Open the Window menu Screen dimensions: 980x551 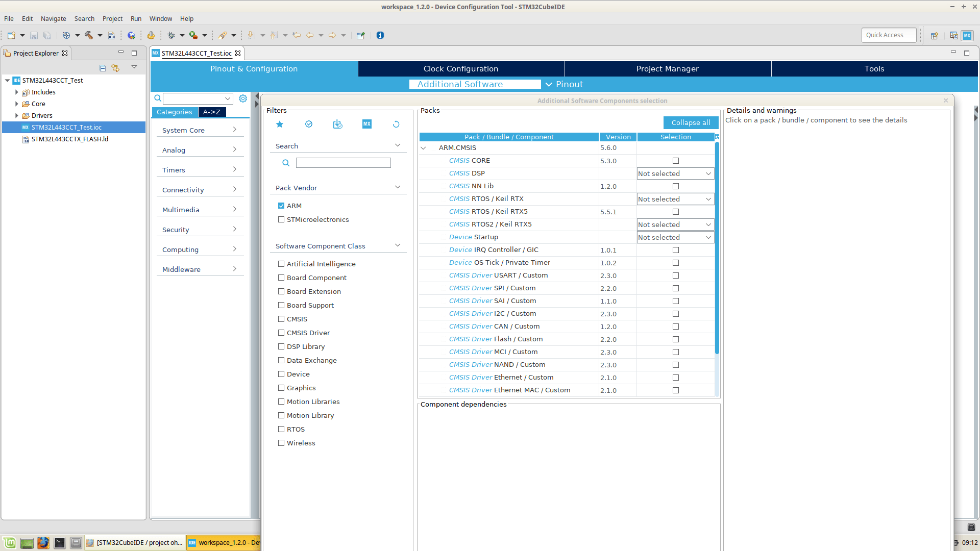point(161,19)
